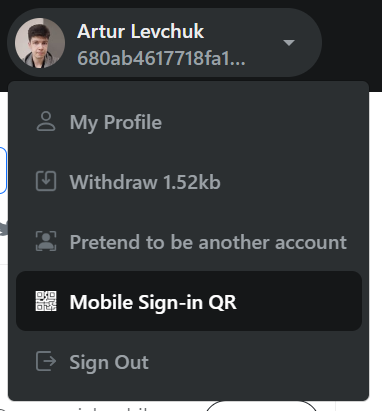382x411 pixels.
Task: Click the rounded button peeking below the menu
Action: (x=262, y=406)
